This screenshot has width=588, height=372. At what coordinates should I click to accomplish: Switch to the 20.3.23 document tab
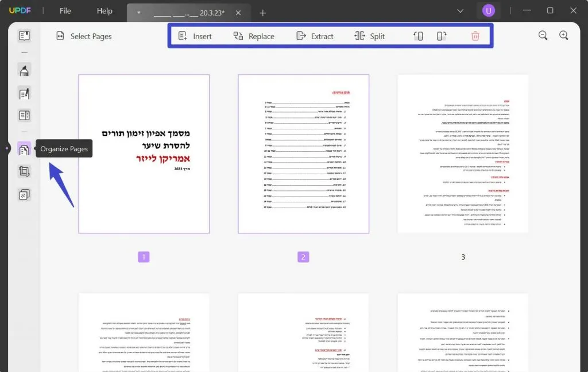[x=189, y=13]
